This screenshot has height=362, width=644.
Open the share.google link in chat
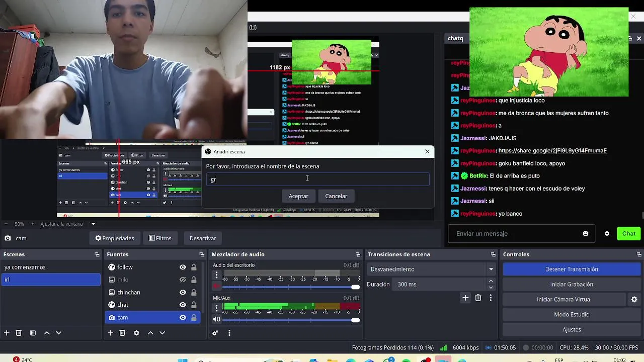552,151
